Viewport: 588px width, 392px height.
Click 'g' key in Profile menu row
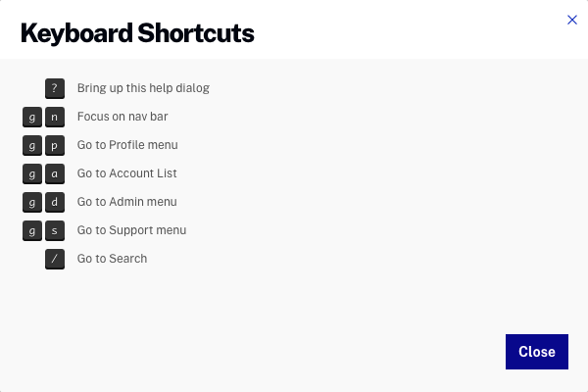32,145
